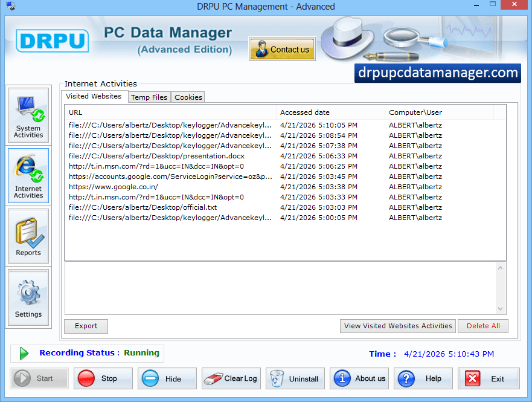Select msn.com entry accessed at 5:06:25 PM

click(x=285, y=166)
